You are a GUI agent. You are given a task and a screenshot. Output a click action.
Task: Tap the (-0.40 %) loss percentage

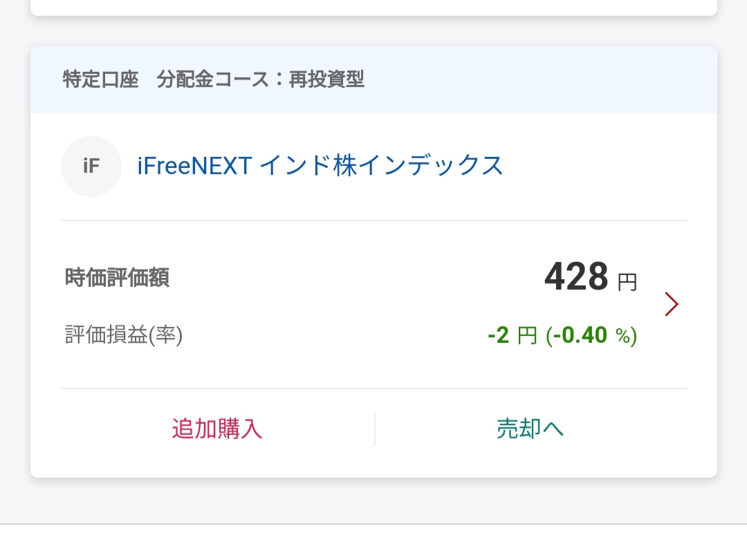[591, 335]
